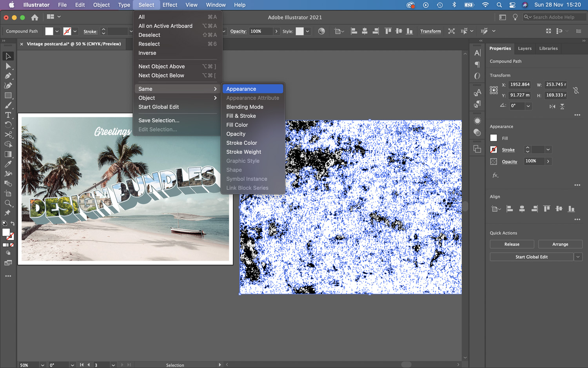
Task: Open the Fill dropdown in control bar
Action: tap(57, 31)
